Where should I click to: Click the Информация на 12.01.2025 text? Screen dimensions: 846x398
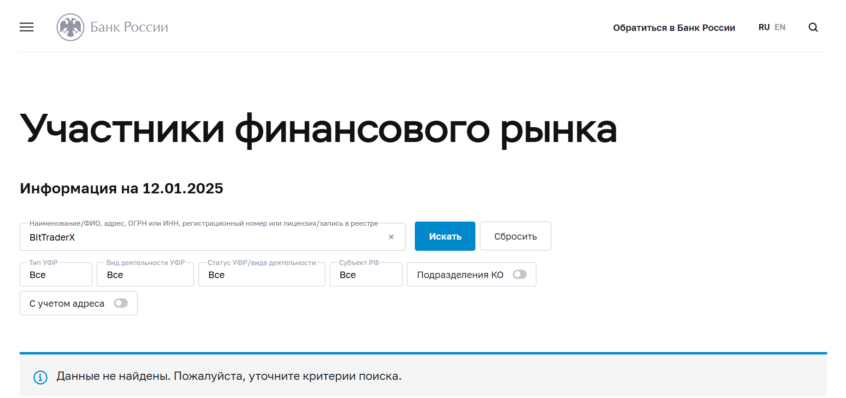coord(121,189)
